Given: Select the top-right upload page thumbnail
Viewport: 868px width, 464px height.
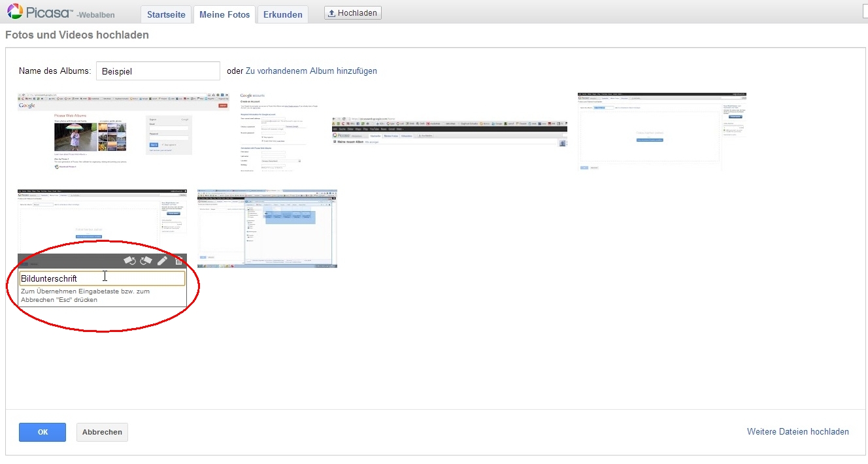Looking at the screenshot, I should (662, 131).
